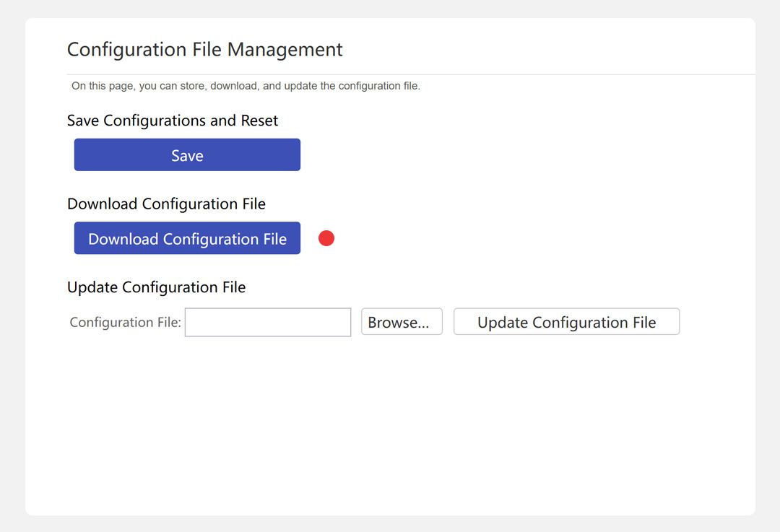Click the 'Download Configuration File' section heading
This screenshot has height=532, width=780.
coord(166,204)
